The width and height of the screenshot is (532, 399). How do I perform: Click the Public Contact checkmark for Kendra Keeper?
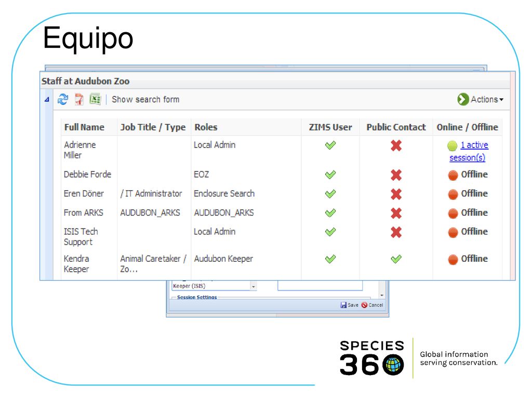click(396, 259)
